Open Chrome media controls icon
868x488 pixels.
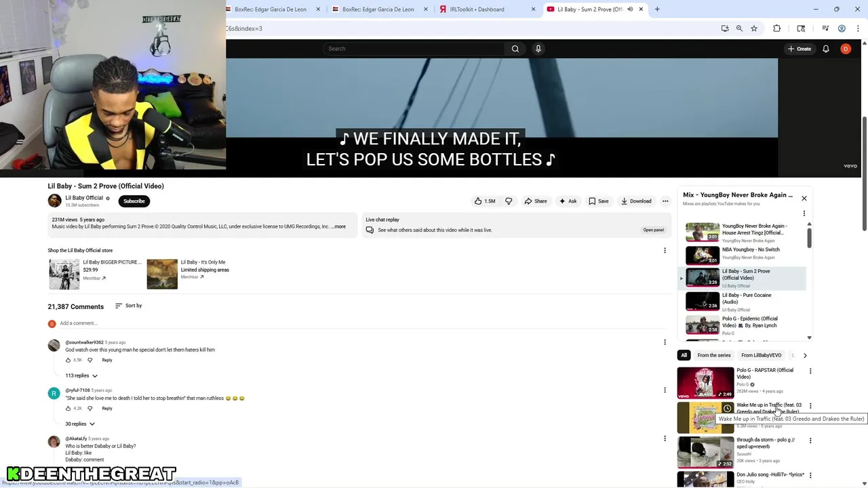[x=825, y=28]
